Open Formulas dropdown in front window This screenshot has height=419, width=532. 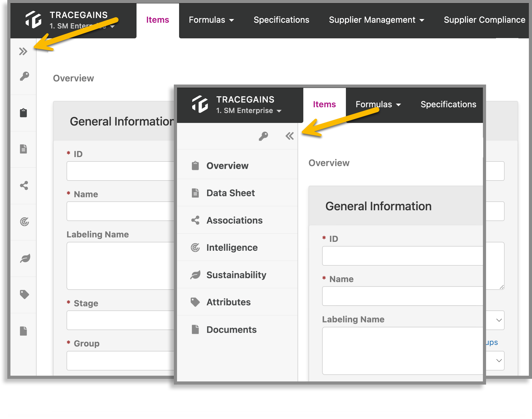[378, 104]
